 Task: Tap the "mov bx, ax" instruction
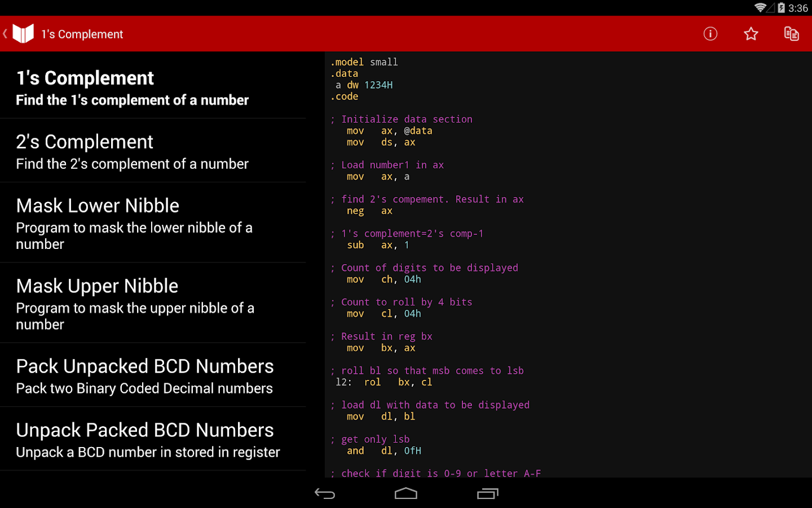[381, 348]
